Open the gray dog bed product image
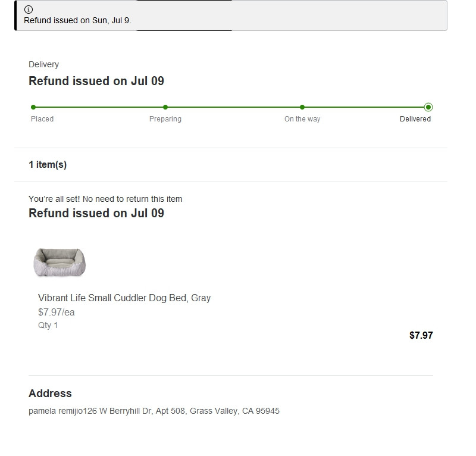 pos(59,262)
